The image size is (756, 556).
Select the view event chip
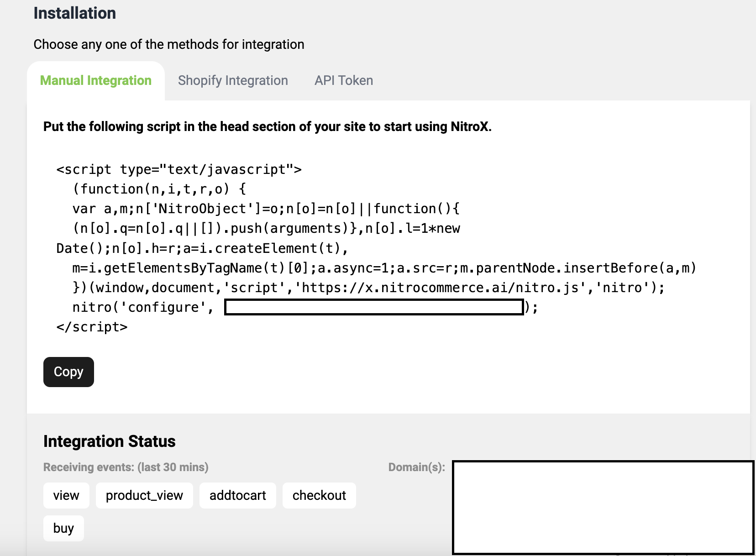[x=66, y=495]
